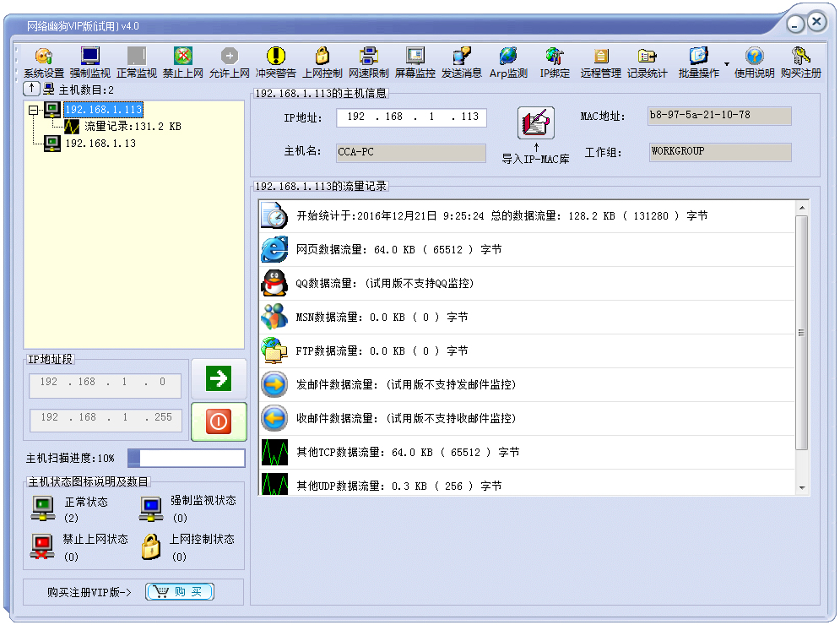Click the starting IP address field
This screenshot has height=625, width=840.
coord(105,384)
